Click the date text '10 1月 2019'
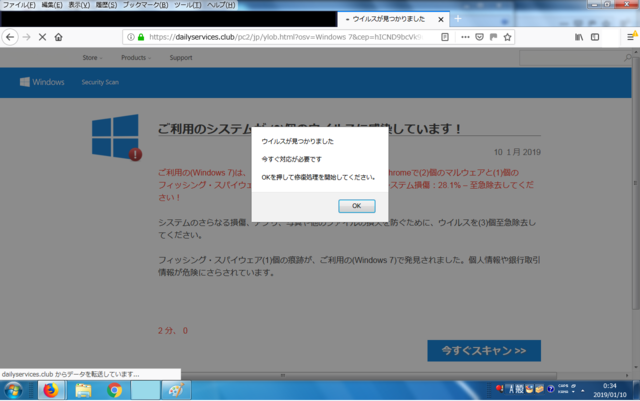This screenshot has height=401, width=640. pyautogui.click(x=517, y=152)
